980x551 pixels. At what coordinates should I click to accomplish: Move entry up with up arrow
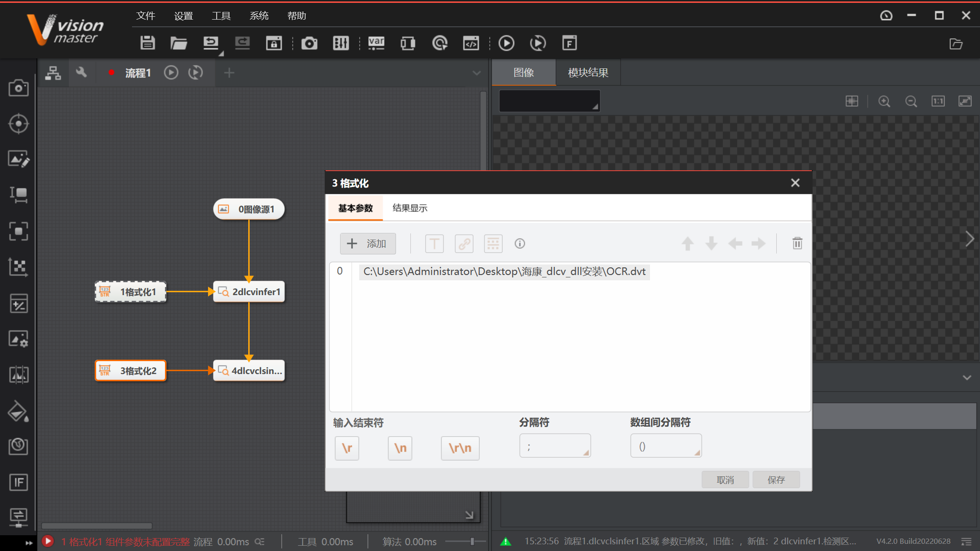tap(687, 243)
